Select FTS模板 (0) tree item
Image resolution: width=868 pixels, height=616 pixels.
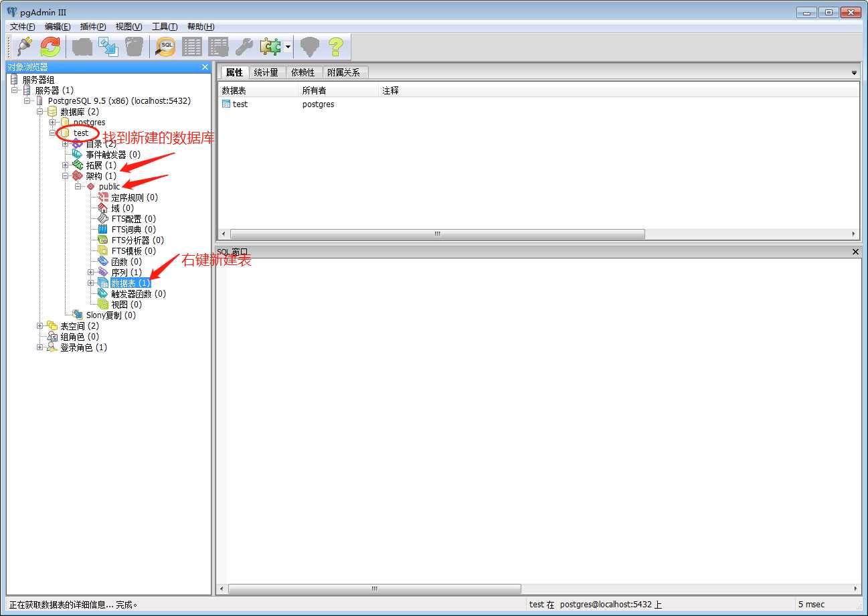(x=133, y=251)
